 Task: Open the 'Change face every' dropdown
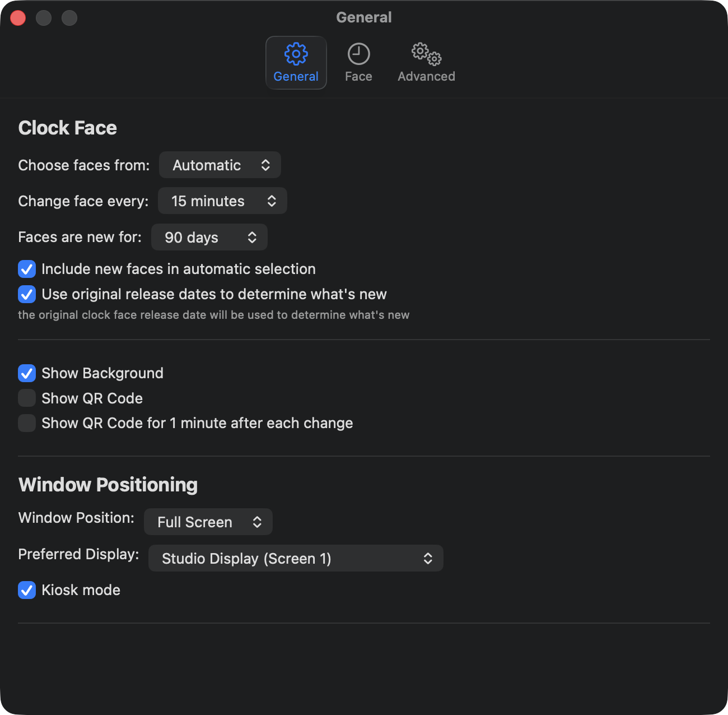(222, 201)
